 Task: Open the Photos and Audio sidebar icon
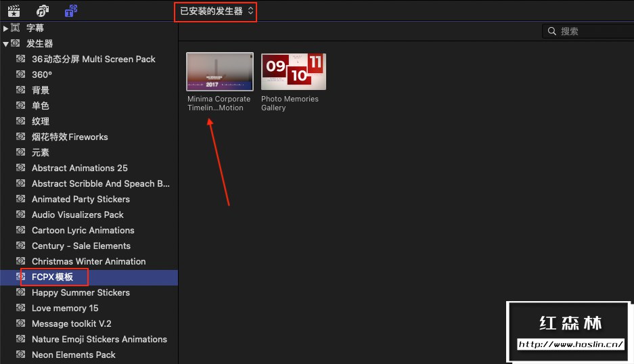click(x=43, y=11)
